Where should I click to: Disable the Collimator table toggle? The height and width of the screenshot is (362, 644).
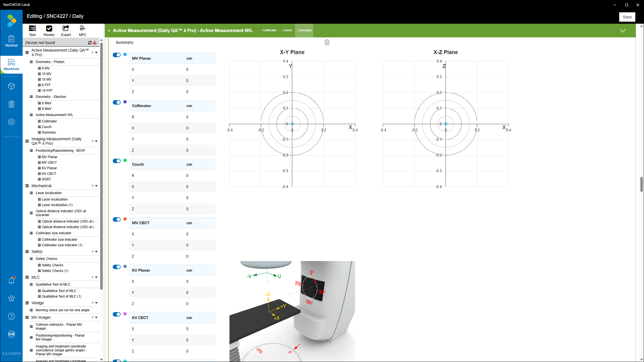click(117, 102)
